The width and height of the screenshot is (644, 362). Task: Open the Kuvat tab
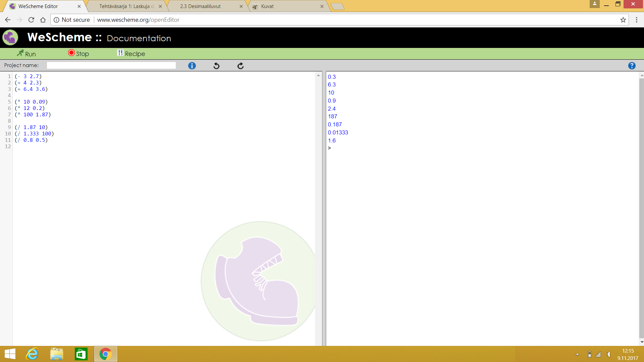[x=267, y=6]
